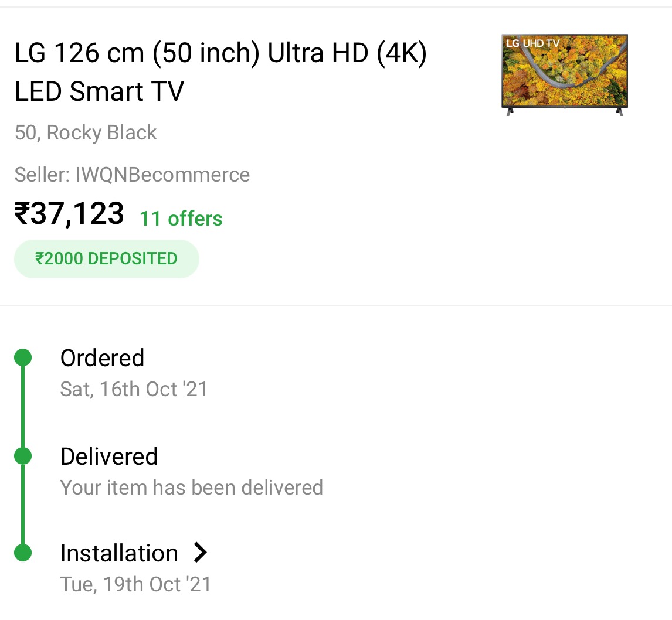Expand Installation details chevron arrow
The width and height of the screenshot is (672, 620).
[201, 552]
